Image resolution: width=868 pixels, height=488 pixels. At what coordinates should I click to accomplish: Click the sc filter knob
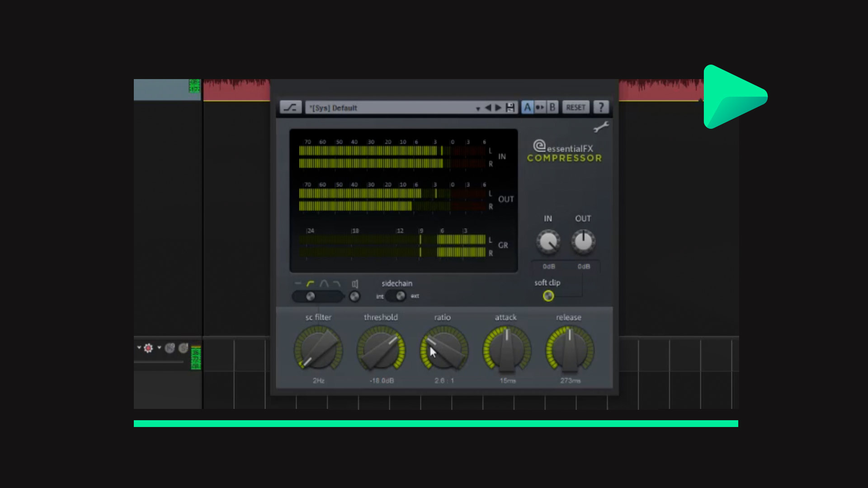[x=318, y=350]
